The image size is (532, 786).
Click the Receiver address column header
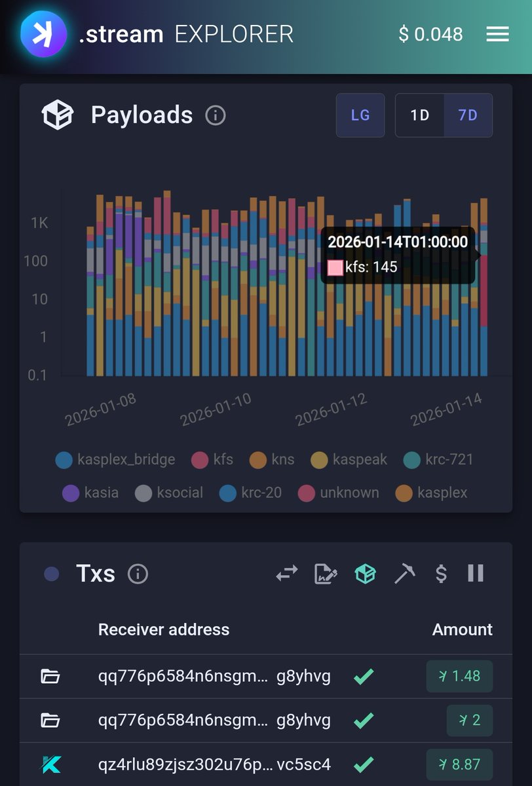coord(164,629)
